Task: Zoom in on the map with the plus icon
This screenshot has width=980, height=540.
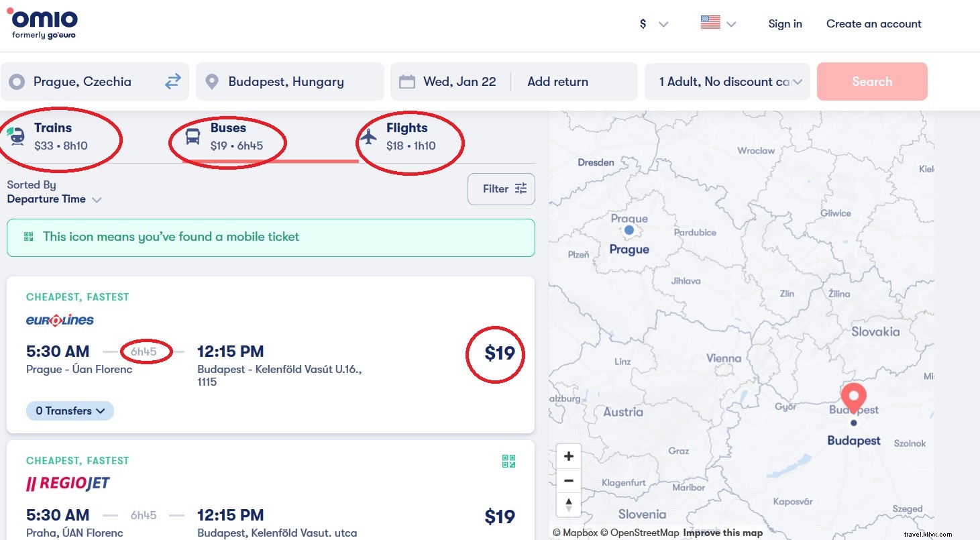Action: (568, 455)
